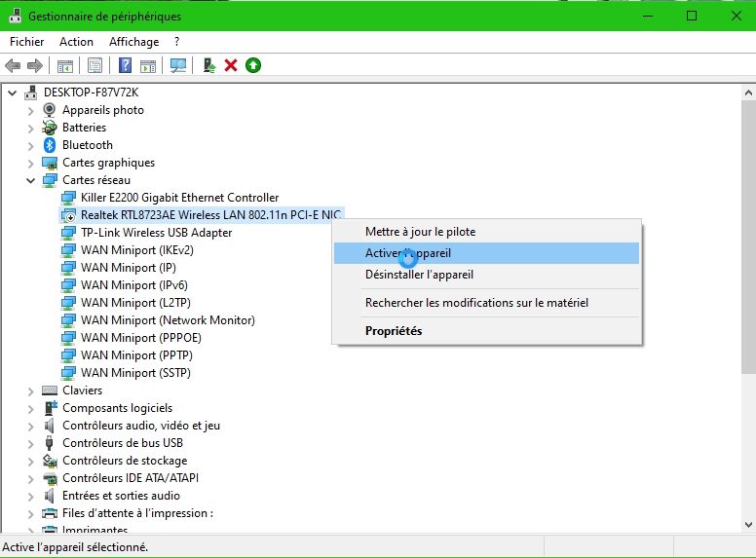Viewport: 756px width, 558px height.
Task: Expand the Composants logiciels category
Action: pos(31,409)
